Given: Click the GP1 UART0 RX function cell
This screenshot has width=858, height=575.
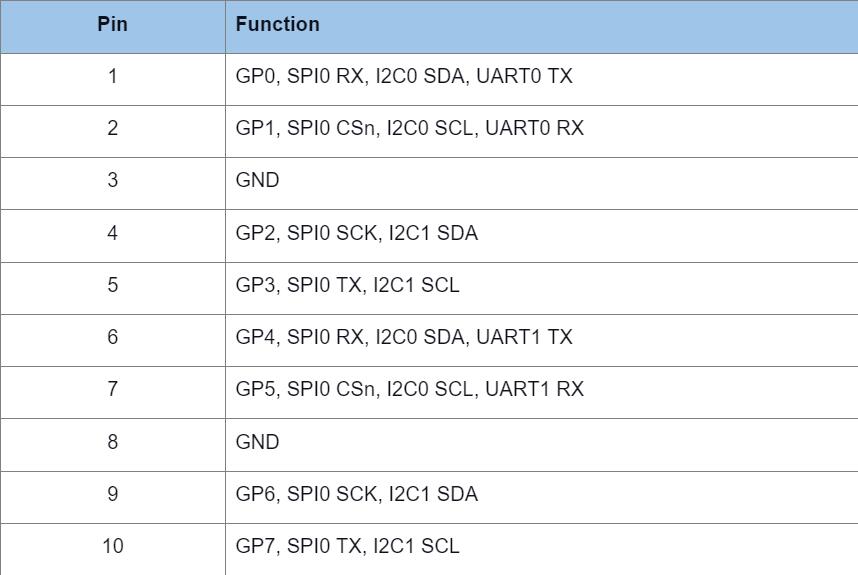Looking at the screenshot, I should pos(409,128).
